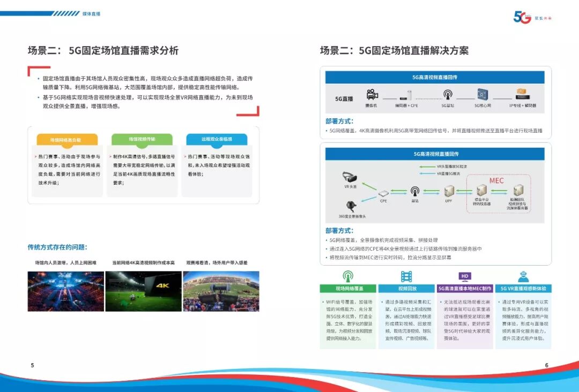Click the caption 当前网络4K高清视频制作成本高
Viewport: 579px width, 392px height.
tap(144, 262)
